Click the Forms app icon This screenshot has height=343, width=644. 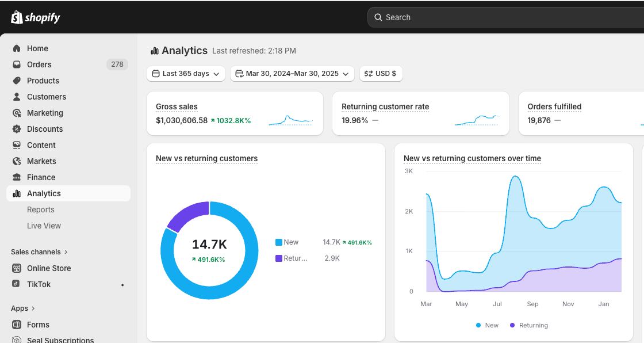[17, 325]
